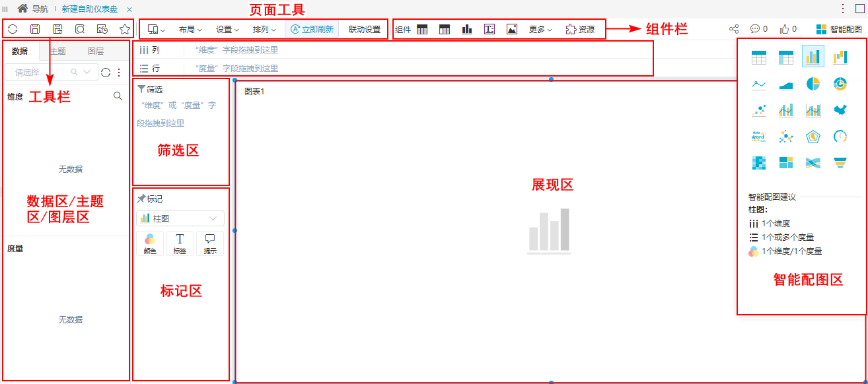Open the 布局 dropdown menu

tap(190, 30)
